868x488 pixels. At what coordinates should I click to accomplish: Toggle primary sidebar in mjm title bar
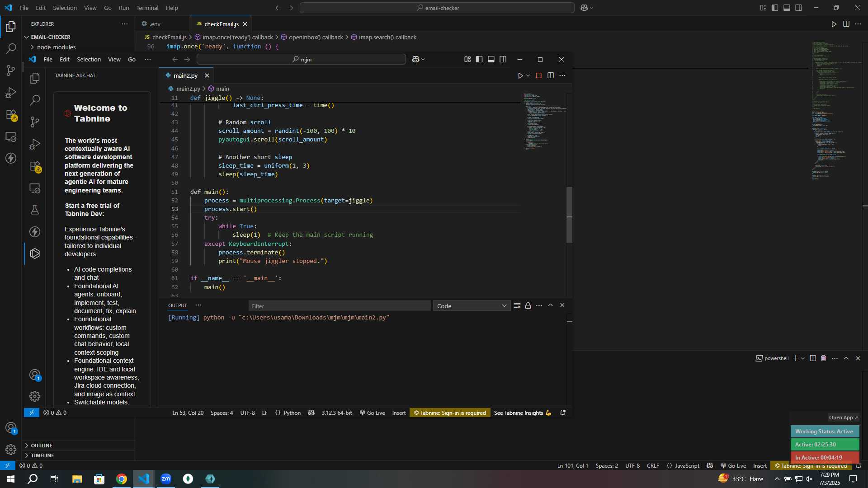479,59
